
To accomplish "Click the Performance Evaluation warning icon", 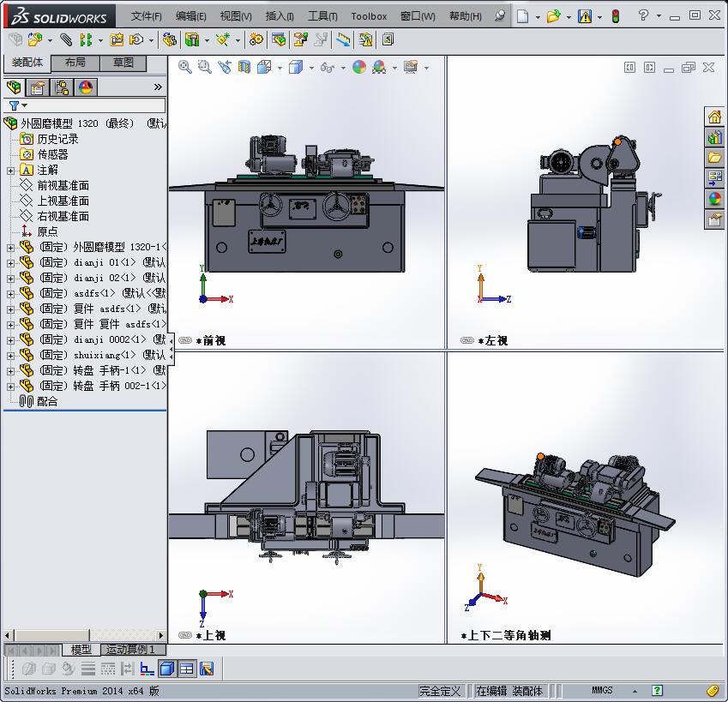I will (366, 40).
